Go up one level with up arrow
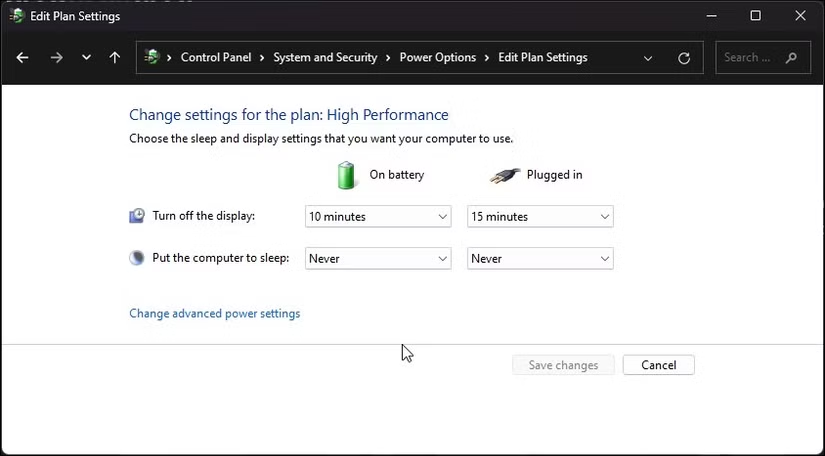825x456 pixels. tap(115, 57)
